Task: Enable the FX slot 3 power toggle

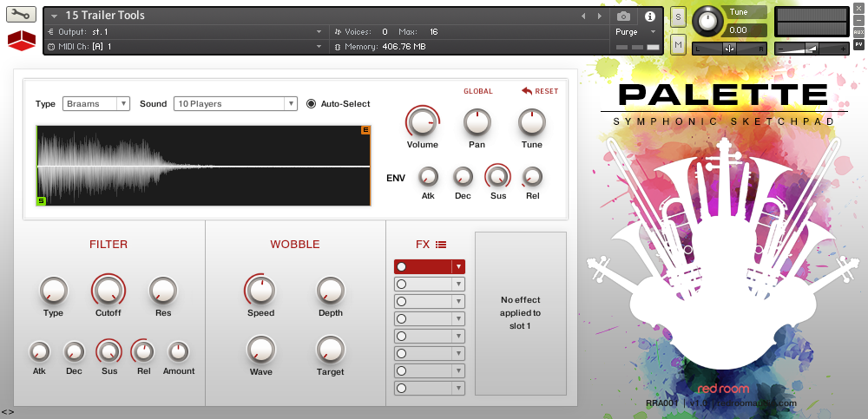Action: click(401, 302)
